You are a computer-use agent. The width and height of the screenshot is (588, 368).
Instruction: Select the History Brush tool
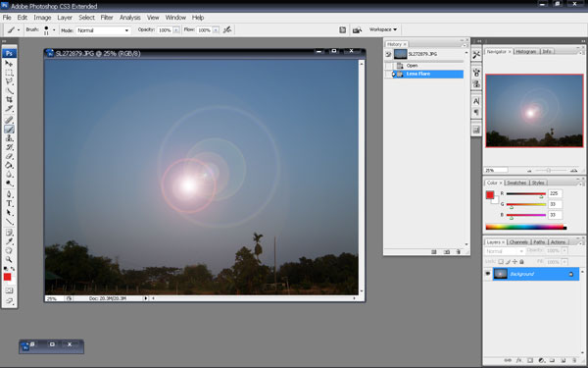pyautogui.click(x=9, y=147)
